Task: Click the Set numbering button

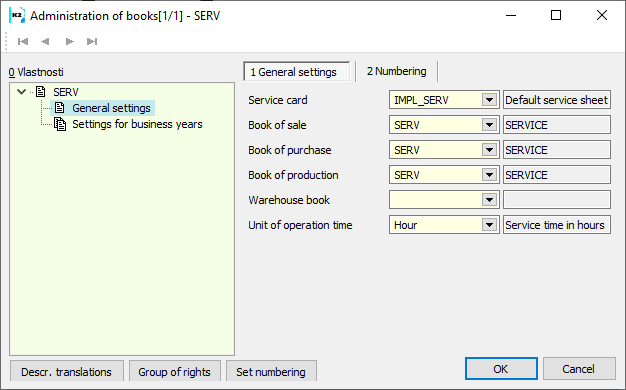Action: point(271,371)
